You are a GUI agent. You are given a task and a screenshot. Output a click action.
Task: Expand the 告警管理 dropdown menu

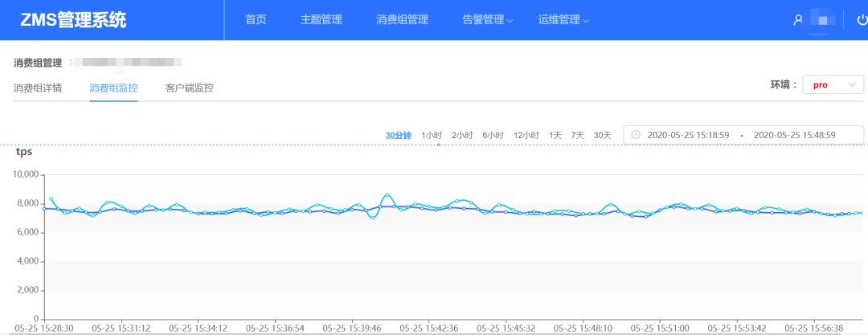click(488, 20)
